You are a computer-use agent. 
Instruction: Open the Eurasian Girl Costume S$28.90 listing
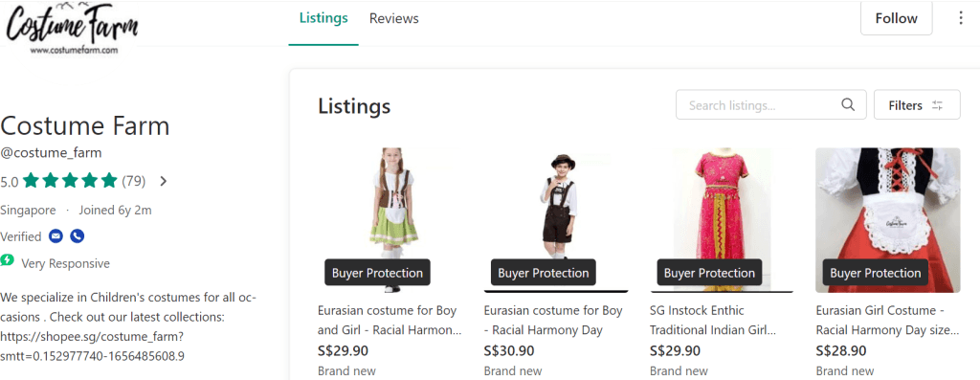tap(887, 318)
